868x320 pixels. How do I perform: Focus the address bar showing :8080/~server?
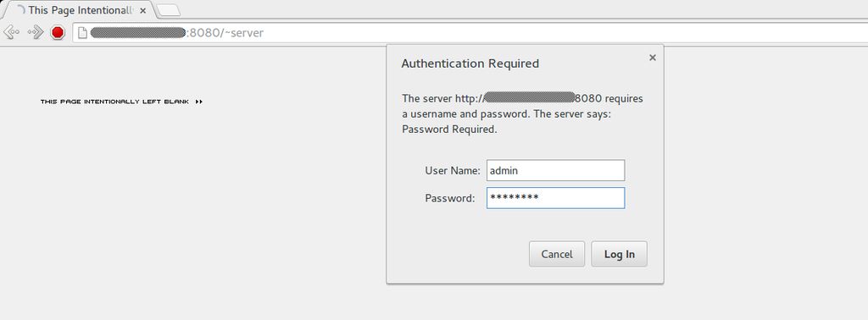(x=470, y=33)
